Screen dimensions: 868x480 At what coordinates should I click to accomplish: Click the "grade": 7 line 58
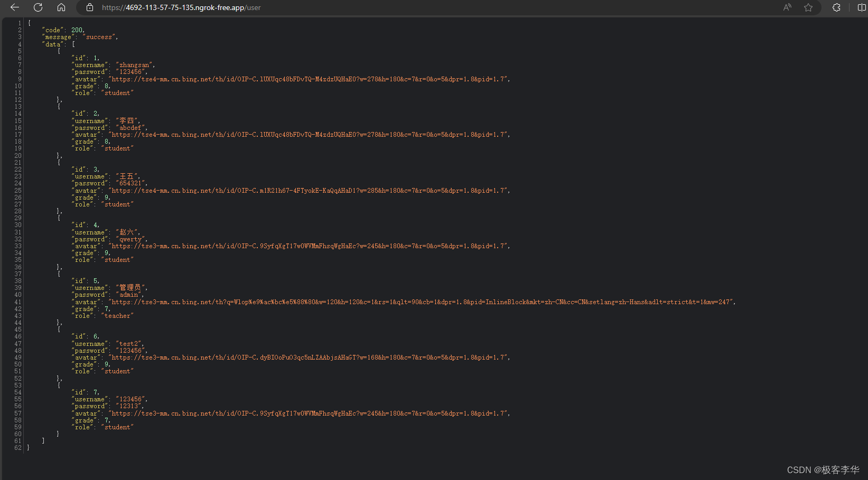tap(91, 420)
